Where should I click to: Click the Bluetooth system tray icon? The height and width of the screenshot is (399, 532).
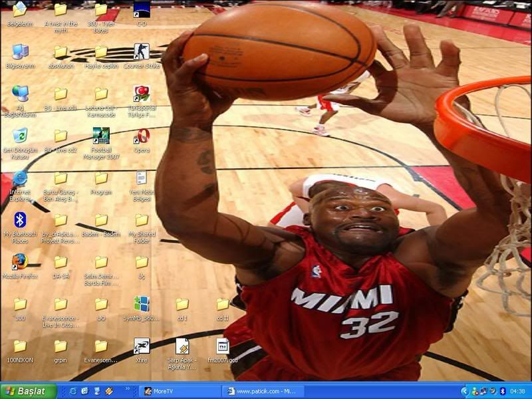pyautogui.click(x=503, y=392)
